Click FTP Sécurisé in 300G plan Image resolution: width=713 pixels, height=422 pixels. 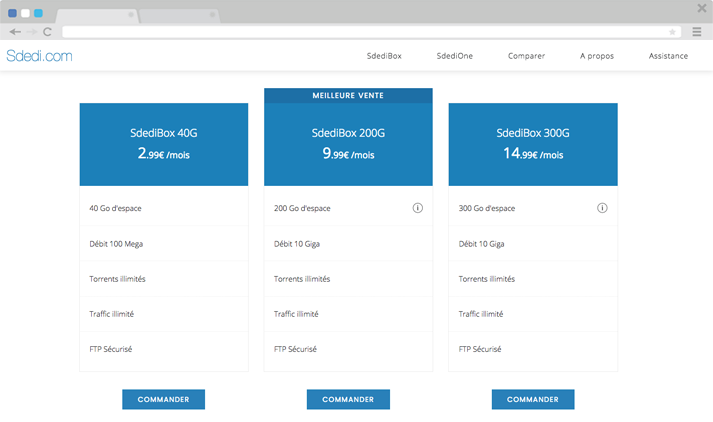coord(480,349)
